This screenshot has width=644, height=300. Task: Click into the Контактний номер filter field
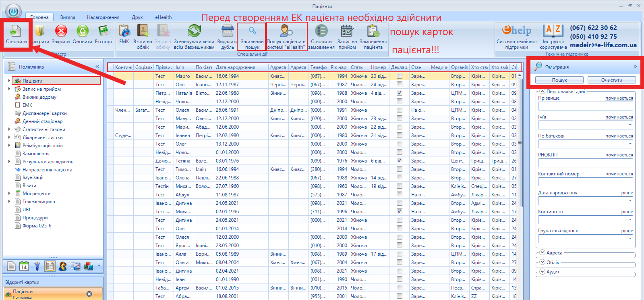[586, 182]
